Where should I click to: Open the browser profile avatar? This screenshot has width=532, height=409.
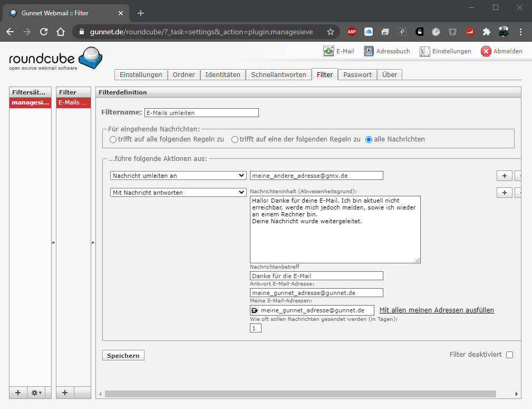pyautogui.click(x=504, y=32)
